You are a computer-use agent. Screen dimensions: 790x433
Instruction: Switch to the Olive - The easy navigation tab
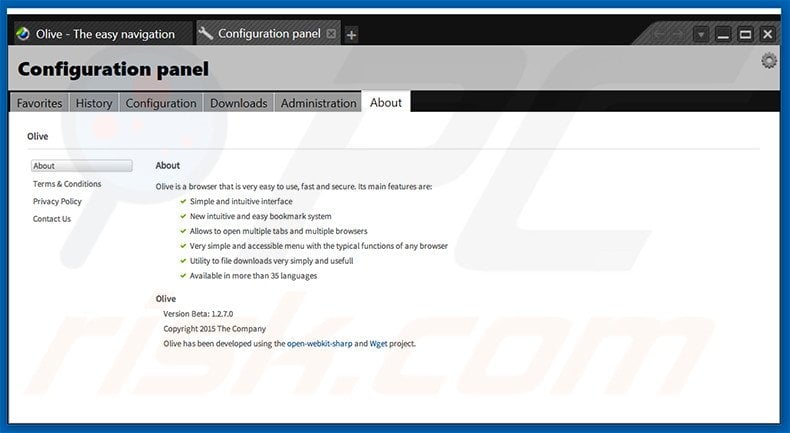point(103,33)
